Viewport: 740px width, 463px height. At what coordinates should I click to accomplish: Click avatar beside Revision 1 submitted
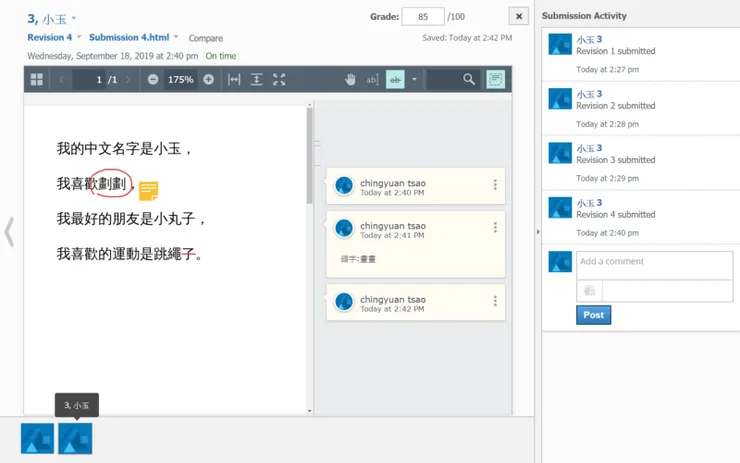560,44
